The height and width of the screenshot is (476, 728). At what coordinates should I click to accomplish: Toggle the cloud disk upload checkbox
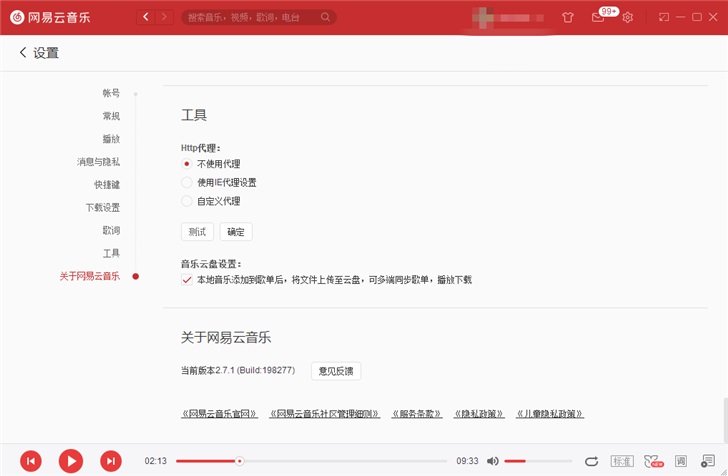(x=187, y=280)
